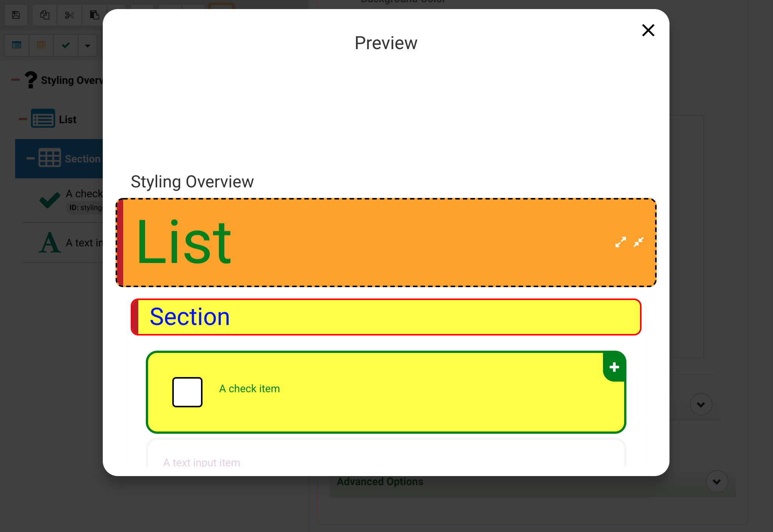Click the expand-all arrows on List header
Screen dimensions: 773x532
pos(620,242)
